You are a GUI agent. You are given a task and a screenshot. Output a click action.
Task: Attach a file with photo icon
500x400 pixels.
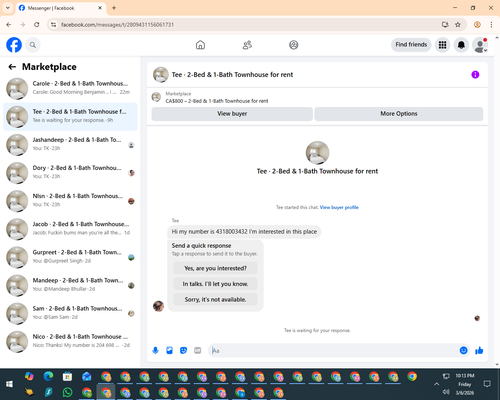point(169,350)
